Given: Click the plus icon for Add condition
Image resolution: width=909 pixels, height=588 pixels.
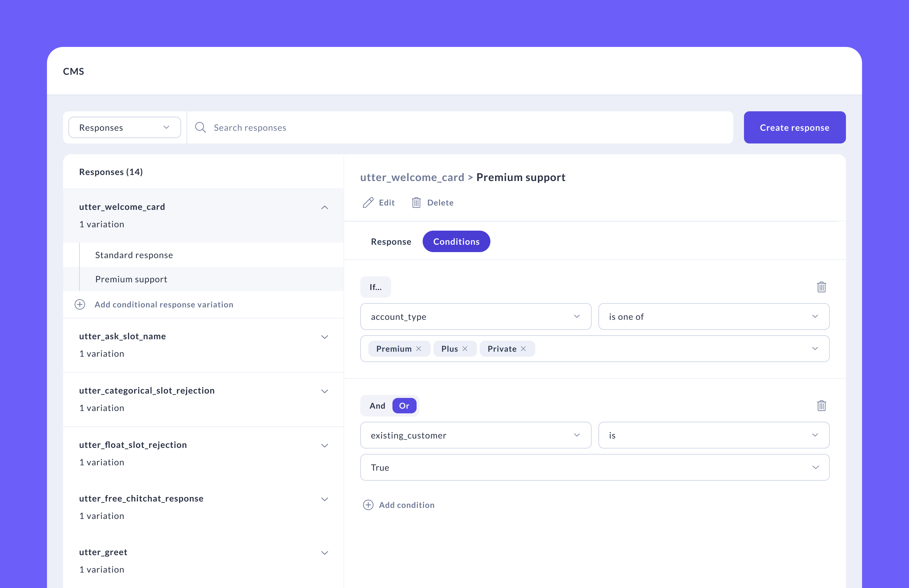Looking at the screenshot, I should (x=368, y=505).
